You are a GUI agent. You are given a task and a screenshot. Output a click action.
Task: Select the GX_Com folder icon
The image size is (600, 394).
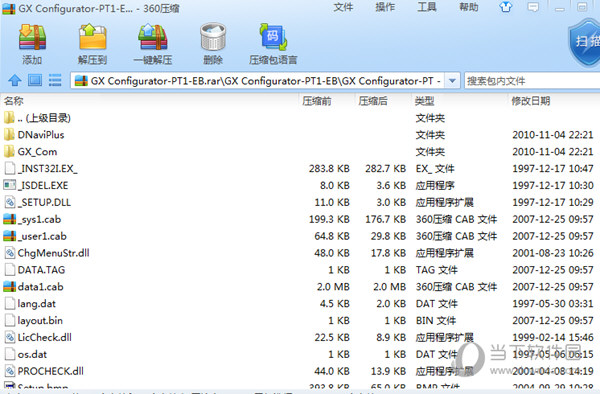click(9, 151)
